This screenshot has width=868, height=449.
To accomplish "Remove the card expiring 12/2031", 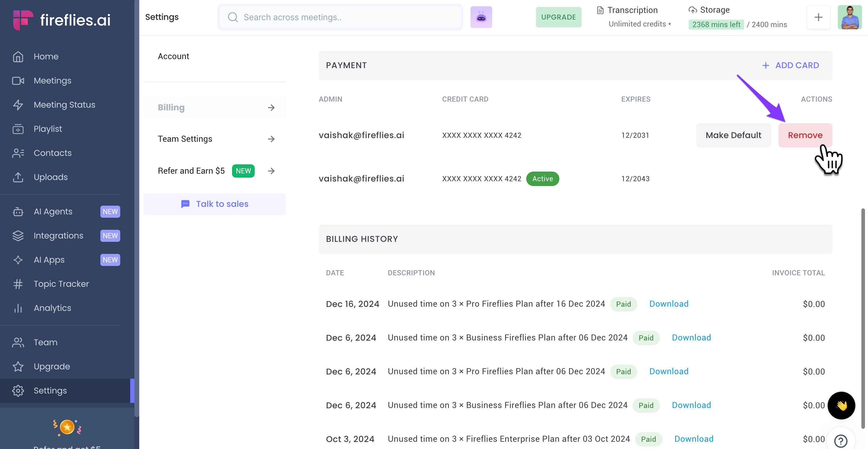I will 805,135.
